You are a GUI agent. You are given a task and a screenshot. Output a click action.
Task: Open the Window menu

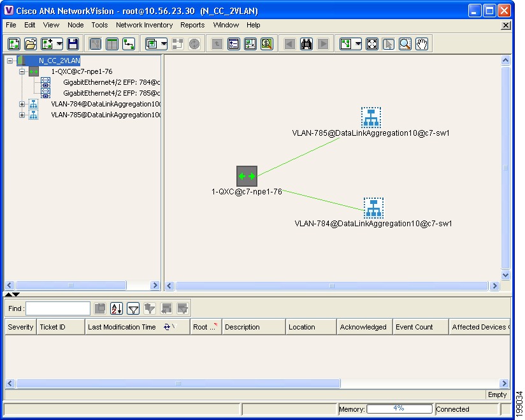click(226, 25)
